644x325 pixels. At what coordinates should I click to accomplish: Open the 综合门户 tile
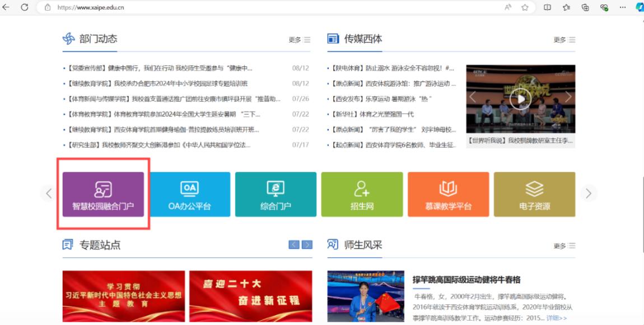pyautogui.click(x=276, y=194)
